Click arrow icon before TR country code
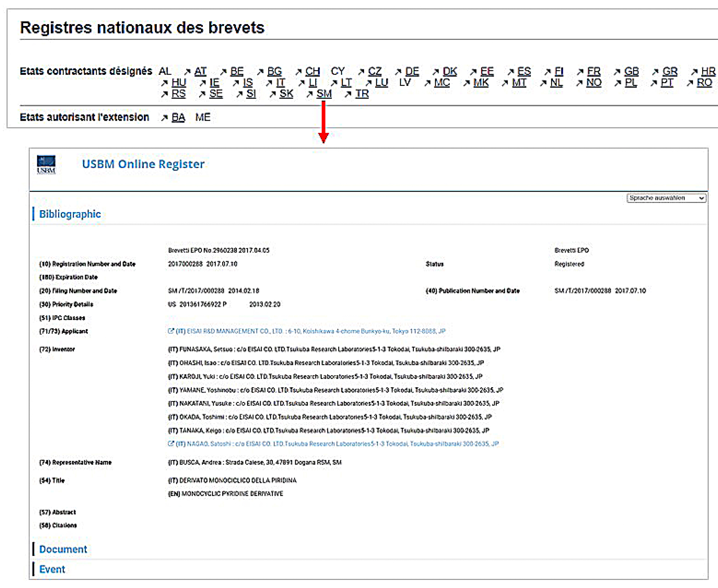 tap(348, 94)
